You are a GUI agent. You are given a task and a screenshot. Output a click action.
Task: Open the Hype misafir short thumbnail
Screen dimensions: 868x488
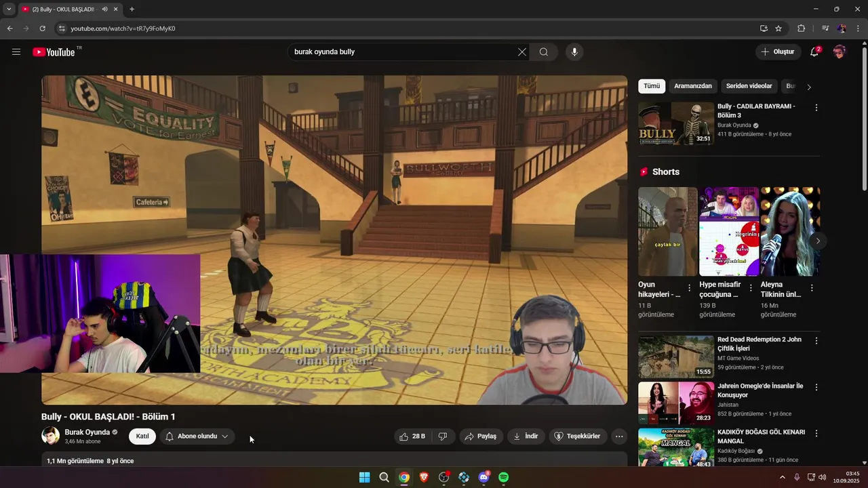(x=729, y=232)
